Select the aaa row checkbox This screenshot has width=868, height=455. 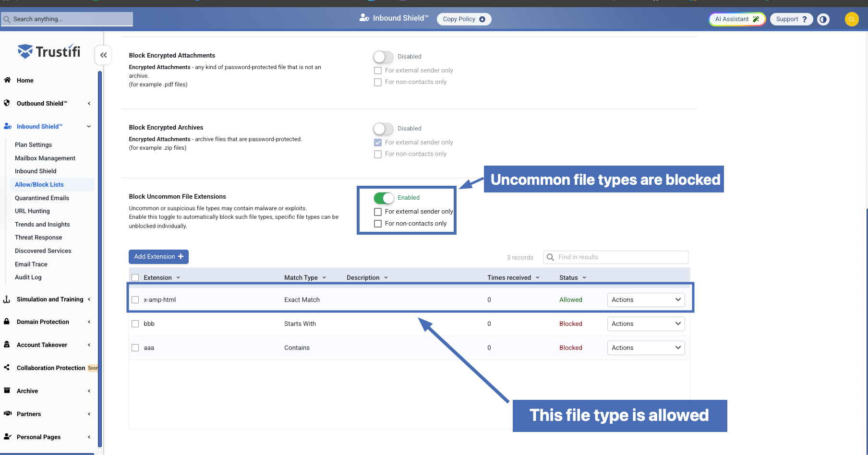coord(135,347)
